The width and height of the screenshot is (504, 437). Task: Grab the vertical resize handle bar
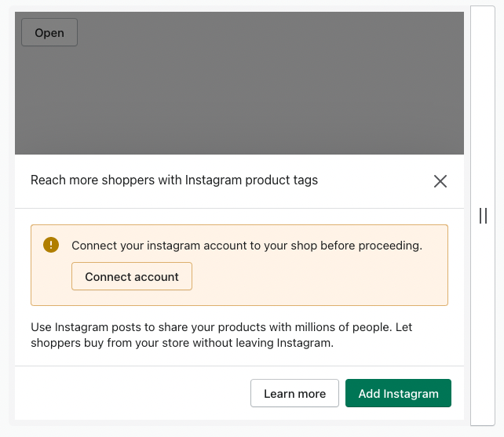[x=483, y=216]
